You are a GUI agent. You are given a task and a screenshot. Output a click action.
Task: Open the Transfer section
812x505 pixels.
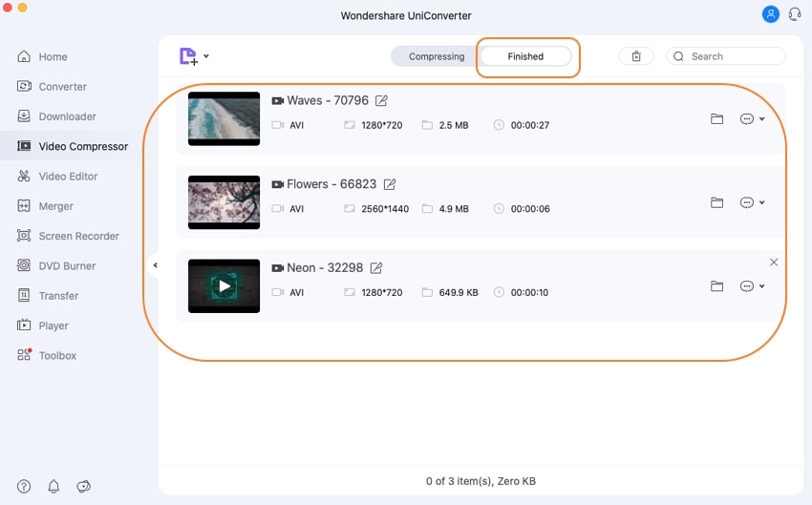click(x=48, y=296)
